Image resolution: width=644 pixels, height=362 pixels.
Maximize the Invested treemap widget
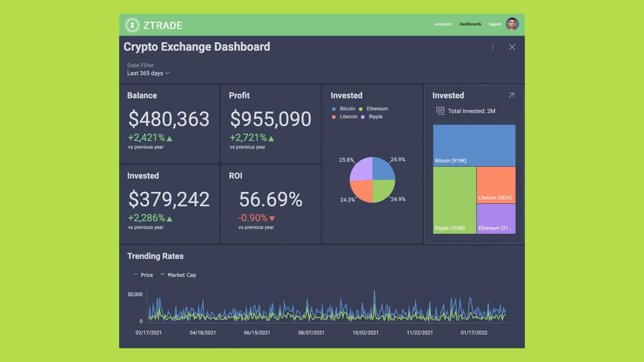click(x=511, y=96)
